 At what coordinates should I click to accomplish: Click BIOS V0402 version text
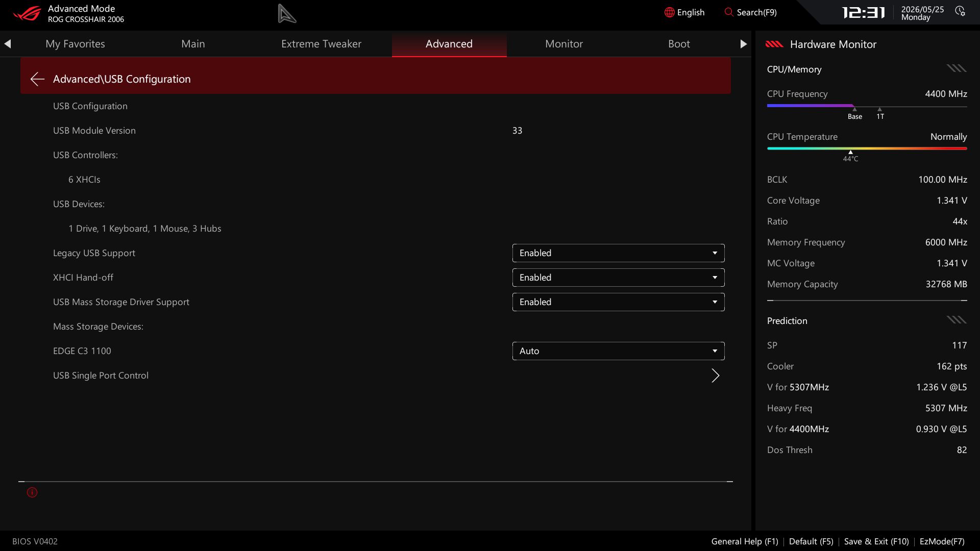pos(35,541)
